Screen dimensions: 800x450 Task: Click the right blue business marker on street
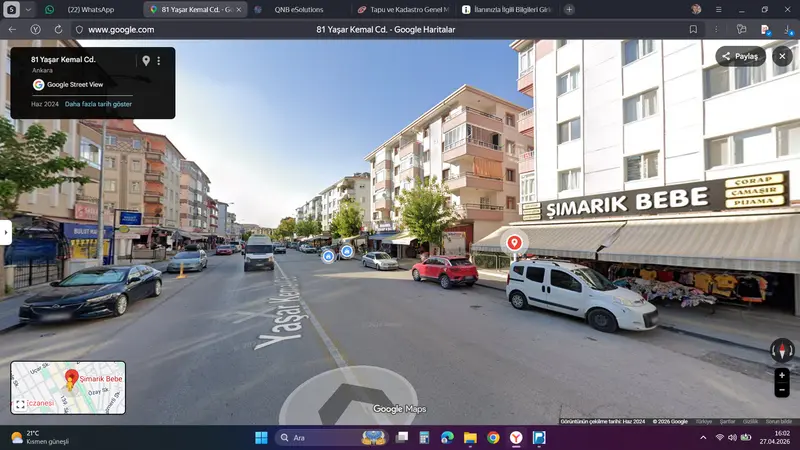point(347,251)
